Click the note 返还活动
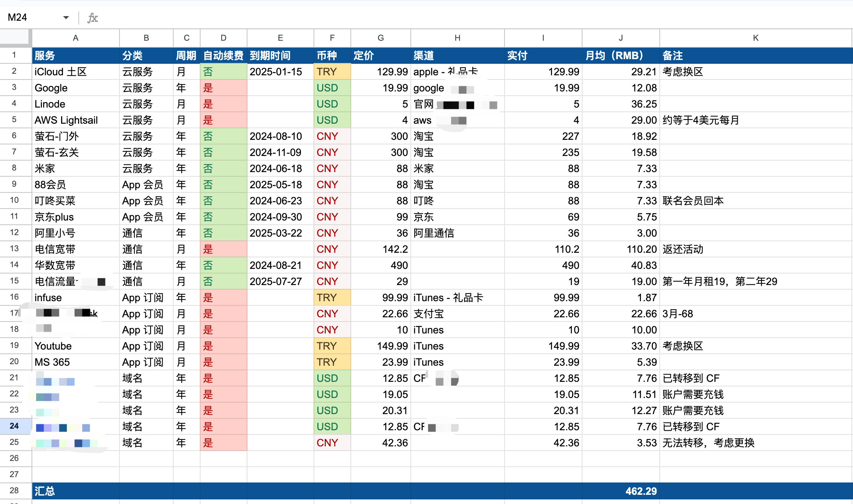 click(756, 249)
